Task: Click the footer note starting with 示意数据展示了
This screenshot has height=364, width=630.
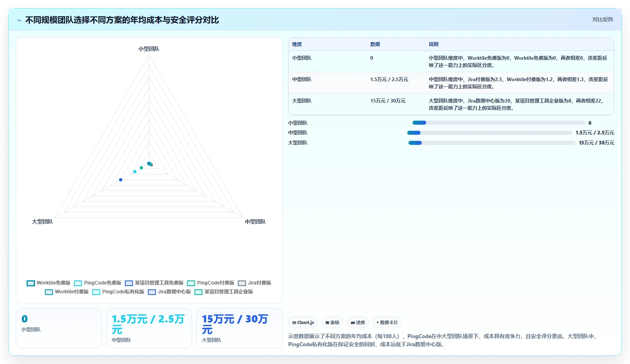Action: pyautogui.click(x=443, y=340)
